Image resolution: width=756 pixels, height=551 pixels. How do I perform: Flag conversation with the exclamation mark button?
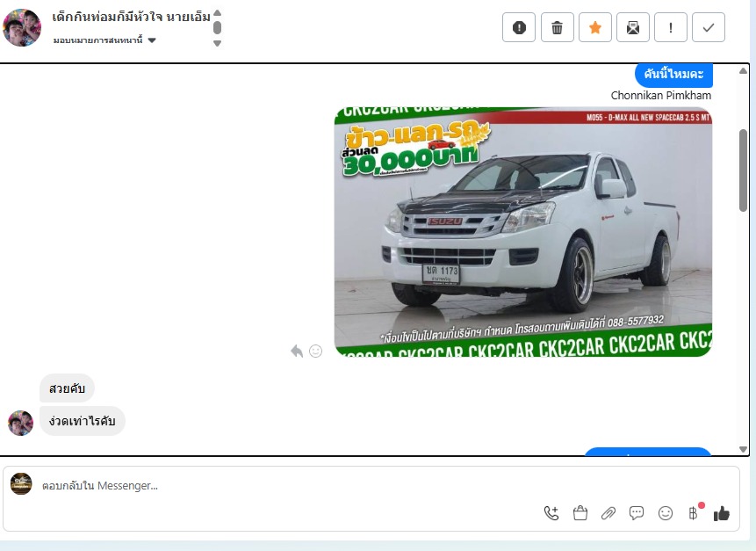pos(670,27)
